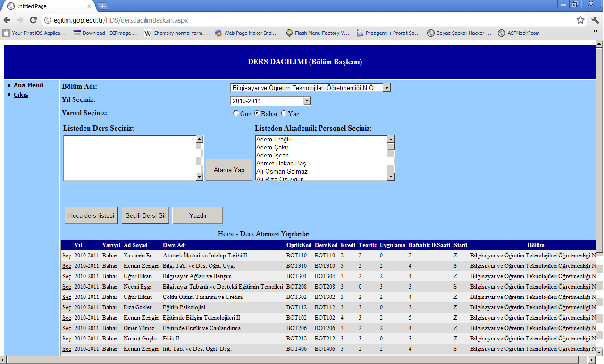Open the Chomsky normal form bookmark
Screen dimensions: 604x364
176,33
